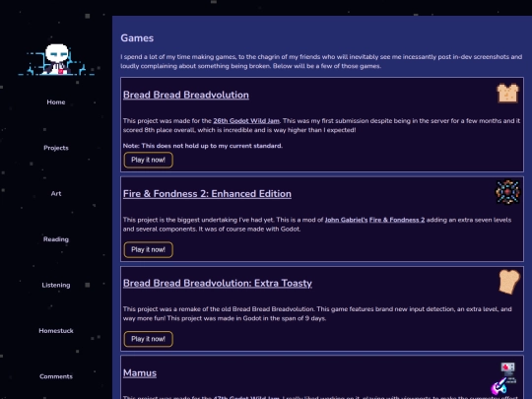
Task: Follow the 47th Godot Wild Jam link
Action: pos(246,397)
